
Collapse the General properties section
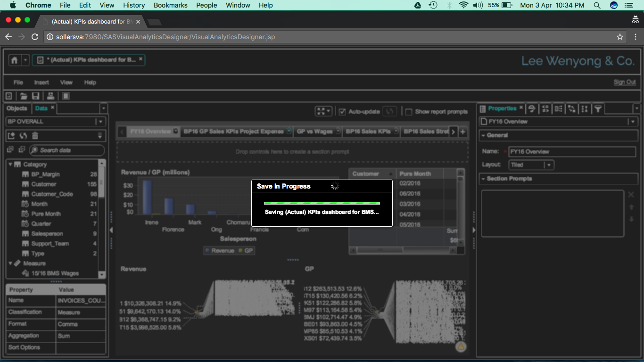point(483,135)
